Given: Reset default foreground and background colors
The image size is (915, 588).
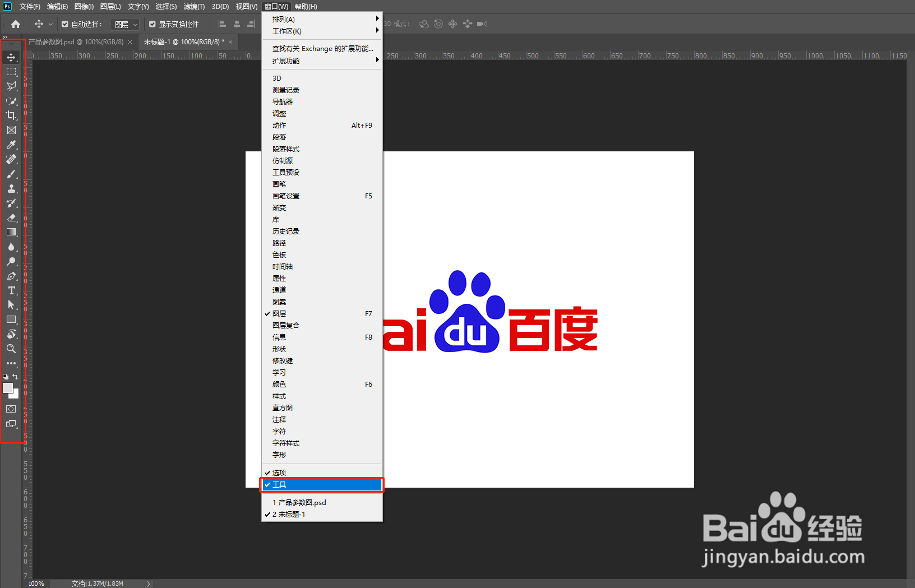Looking at the screenshot, I should click(x=6, y=377).
